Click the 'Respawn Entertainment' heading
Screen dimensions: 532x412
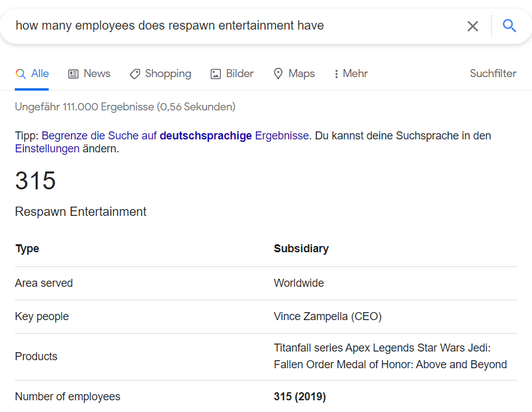coord(81,212)
